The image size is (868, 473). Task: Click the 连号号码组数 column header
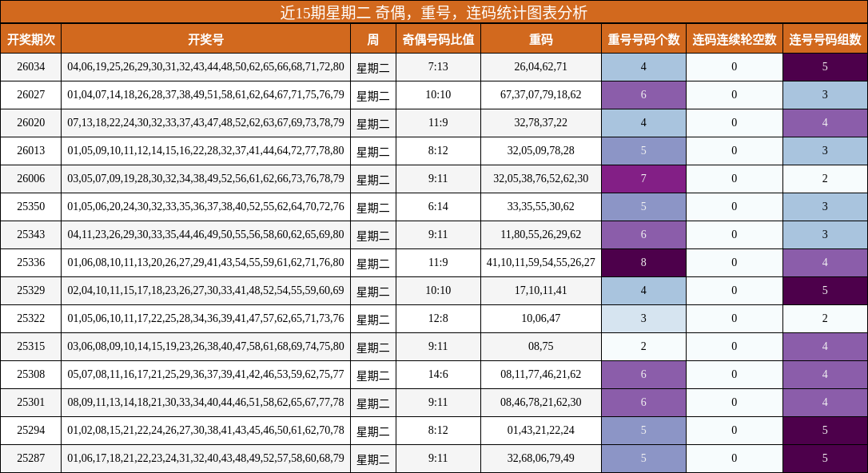pyautogui.click(x=823, y=37)
